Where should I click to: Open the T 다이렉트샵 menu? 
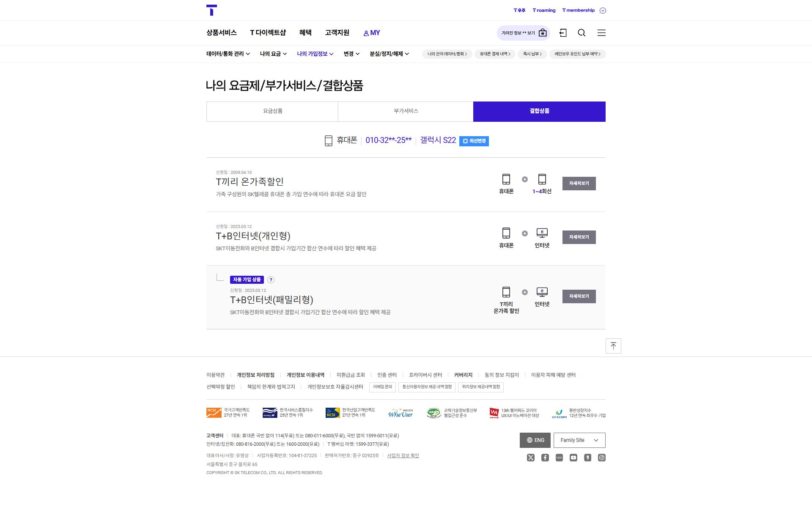(x=268, y=33)
